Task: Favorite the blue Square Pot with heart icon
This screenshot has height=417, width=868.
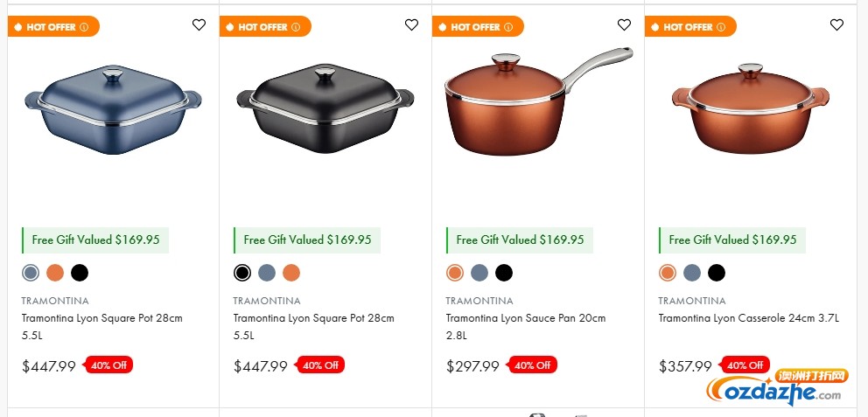Action: [x=199, y=25]
